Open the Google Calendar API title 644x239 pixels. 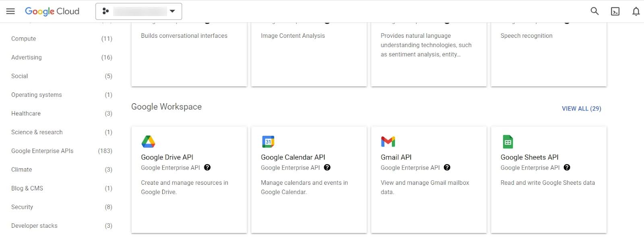(293, 157)
